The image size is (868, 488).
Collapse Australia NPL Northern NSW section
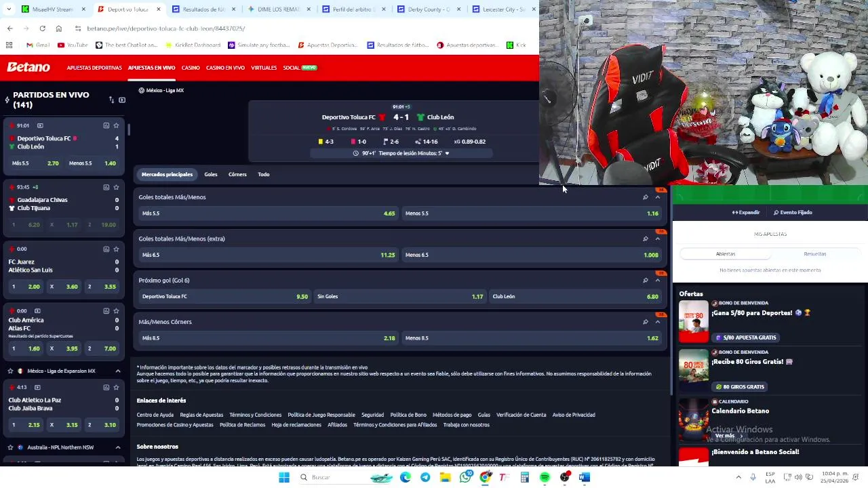click(117, 447)
